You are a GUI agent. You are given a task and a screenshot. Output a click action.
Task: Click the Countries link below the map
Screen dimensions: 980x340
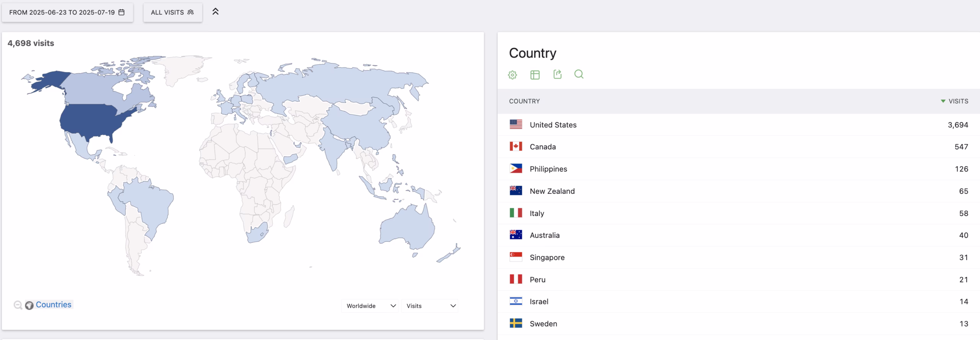pos(53,304)
